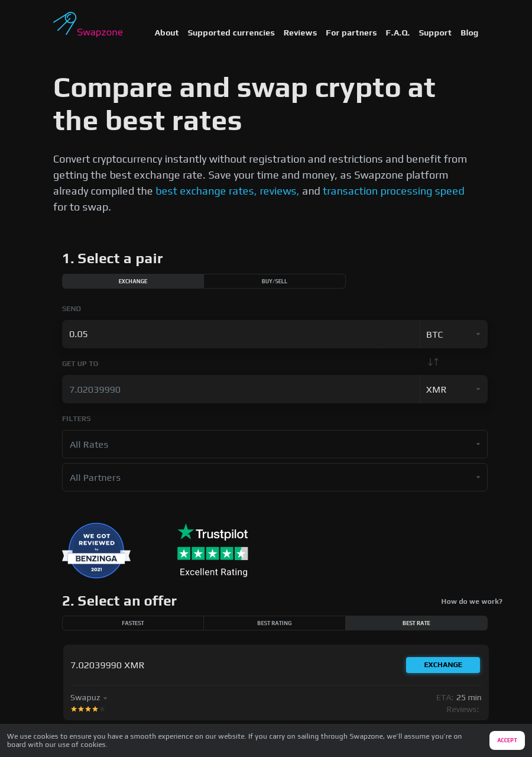The width and height of the screenshot is (532, 757).
Task: Sort offers by Best Rating tab
Action: pos(274,623)
